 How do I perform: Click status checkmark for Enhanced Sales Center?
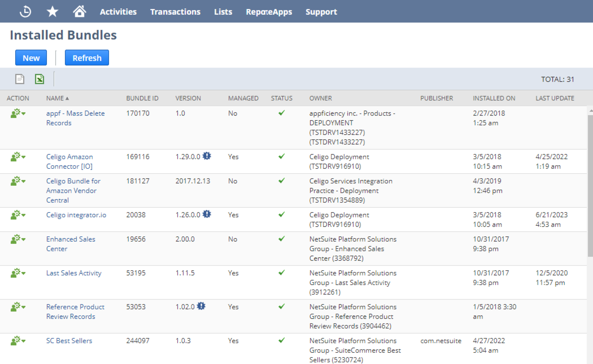(282, 239)
